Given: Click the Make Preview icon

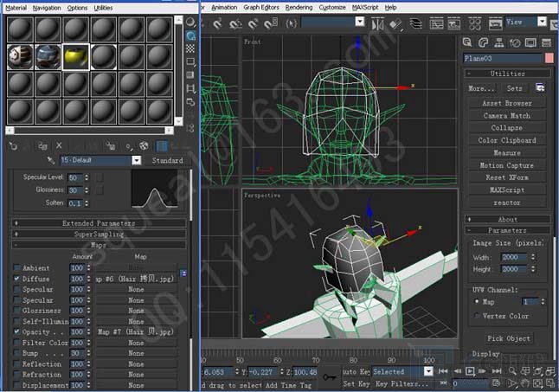Looking at the screenshot, I should click(190, 88).
